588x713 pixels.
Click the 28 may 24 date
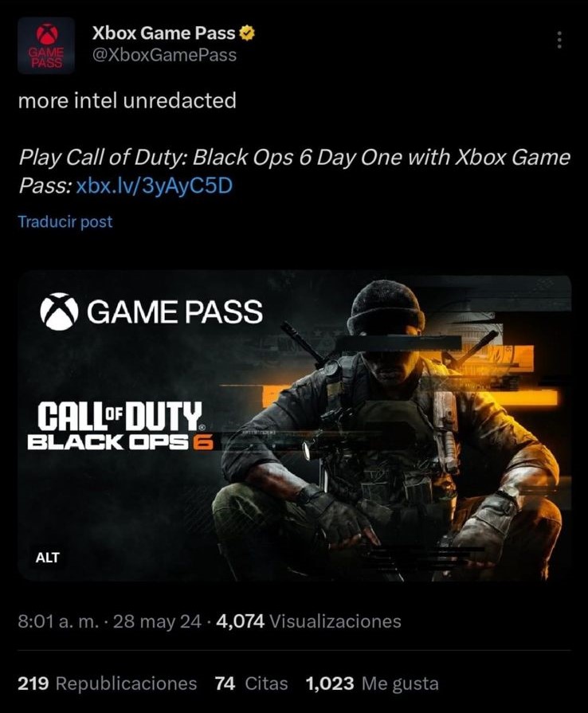[157, 621]
